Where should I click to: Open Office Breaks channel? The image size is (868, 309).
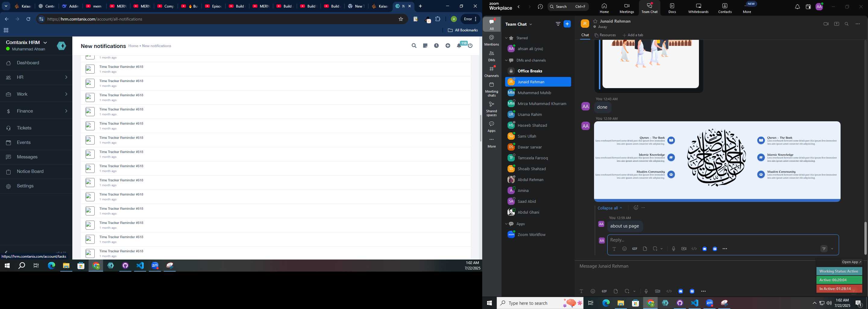538,71
